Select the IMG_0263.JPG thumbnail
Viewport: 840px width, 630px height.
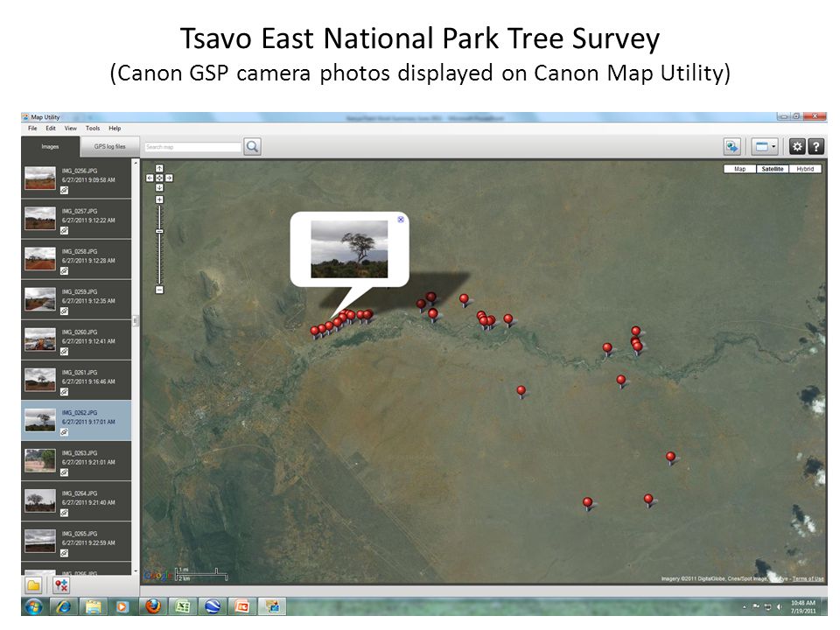tap(40, 461)
